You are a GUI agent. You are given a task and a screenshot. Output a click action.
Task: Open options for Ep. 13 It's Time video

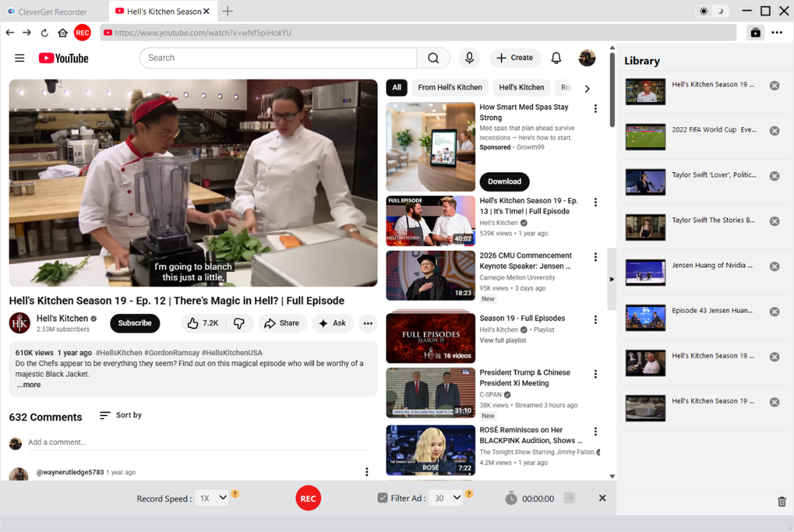[595, 202]
